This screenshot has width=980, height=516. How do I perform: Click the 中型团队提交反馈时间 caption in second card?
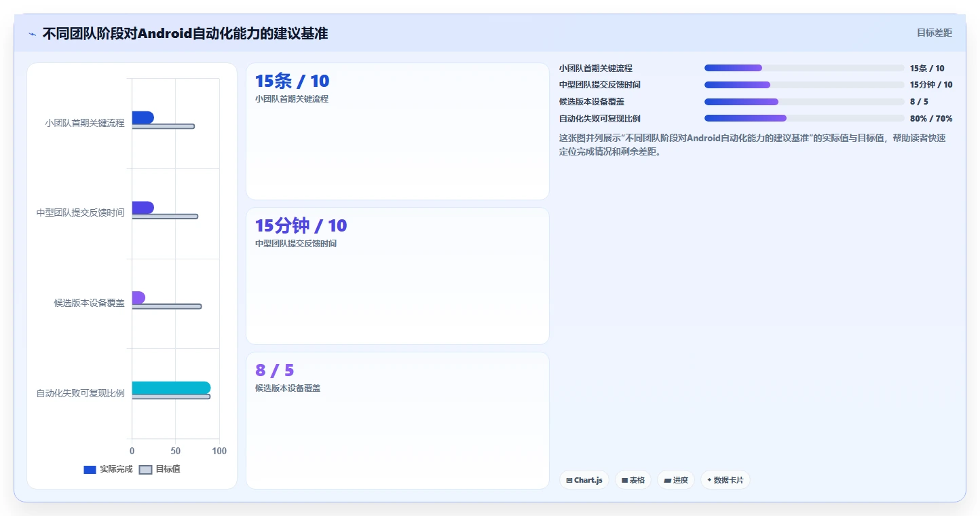pyautogui.click(x=296, y=243)
